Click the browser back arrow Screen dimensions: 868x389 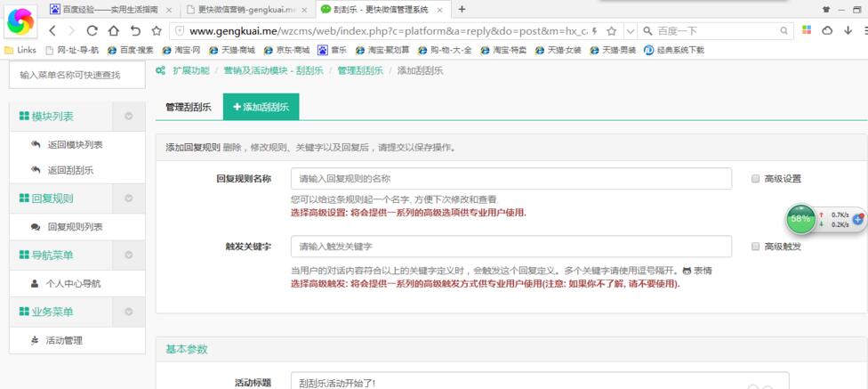coord(51,30)
